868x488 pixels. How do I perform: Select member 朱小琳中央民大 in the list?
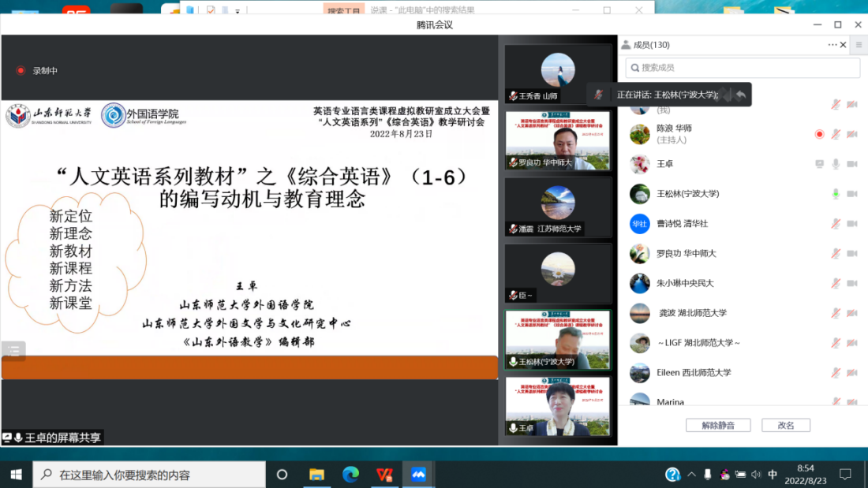(x=685, y=283)
